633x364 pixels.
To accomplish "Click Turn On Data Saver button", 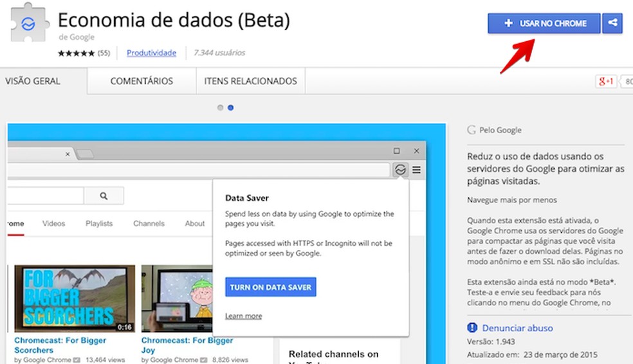I will point(270,287).
